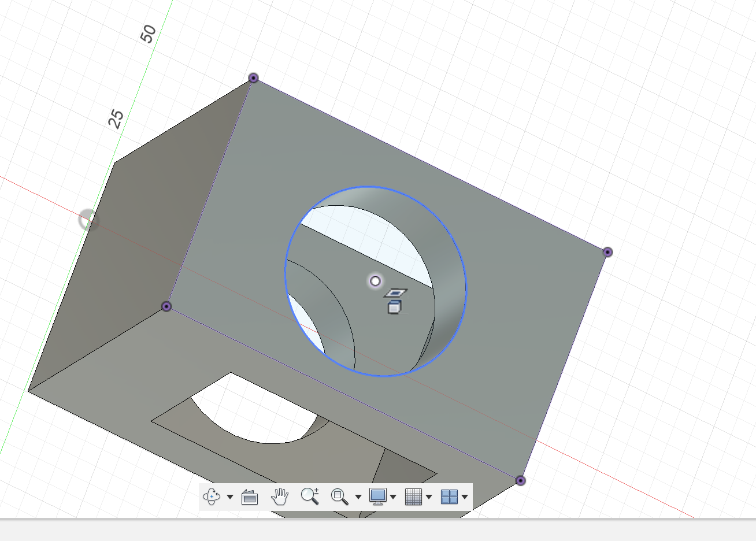Select the Orbit tool in the navigation bar
The image size is (756, 541).
[212, 496]
